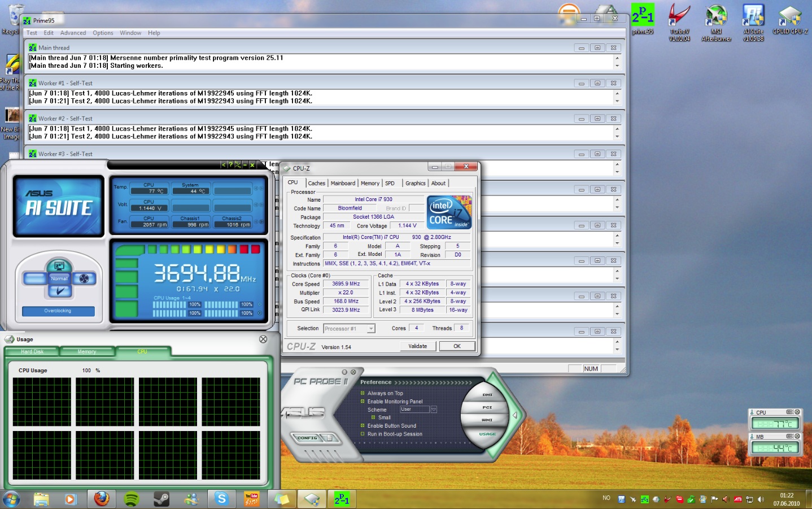Toggle the Small scheme checkbox
Viewport: 812px width, 509px height.
point(373,417)
